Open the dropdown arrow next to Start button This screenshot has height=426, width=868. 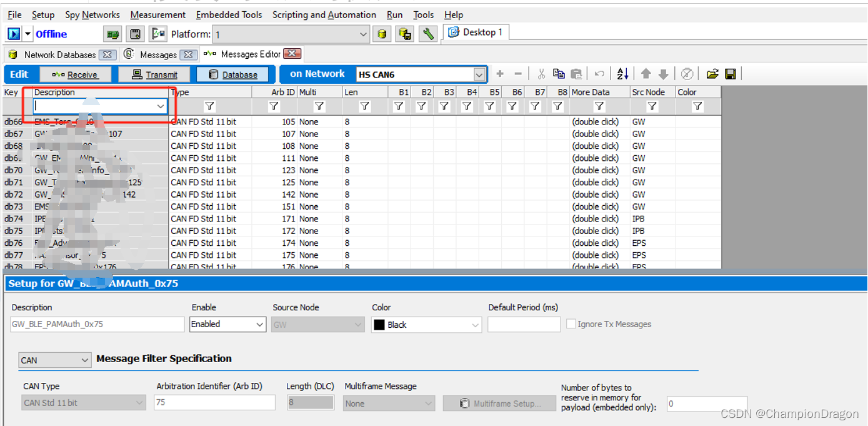(28, 34)
